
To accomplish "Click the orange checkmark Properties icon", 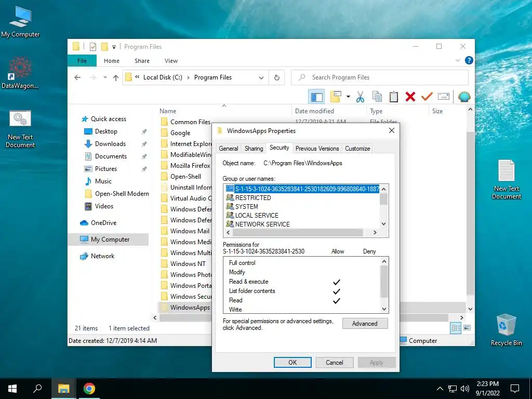I will click(427, 97).
